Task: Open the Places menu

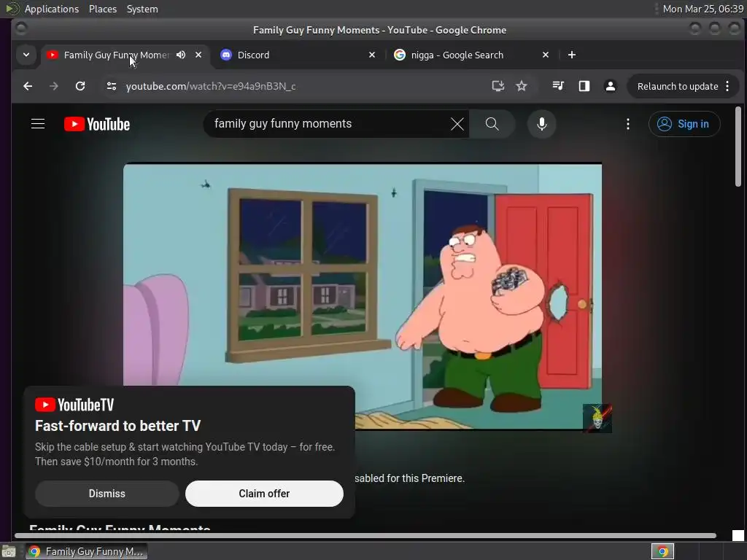Action: coord(102,9)
